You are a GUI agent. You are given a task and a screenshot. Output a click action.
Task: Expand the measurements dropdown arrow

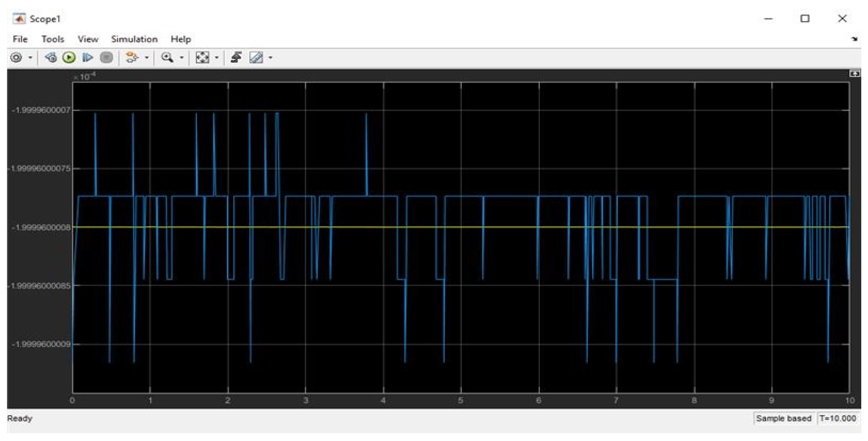pos(270,58)
